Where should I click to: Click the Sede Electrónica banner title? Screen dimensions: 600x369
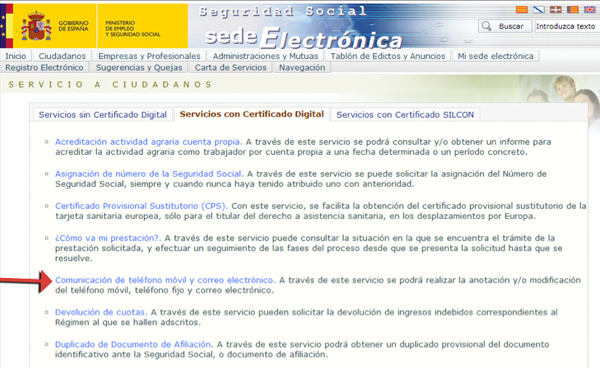tap(303, 38)
